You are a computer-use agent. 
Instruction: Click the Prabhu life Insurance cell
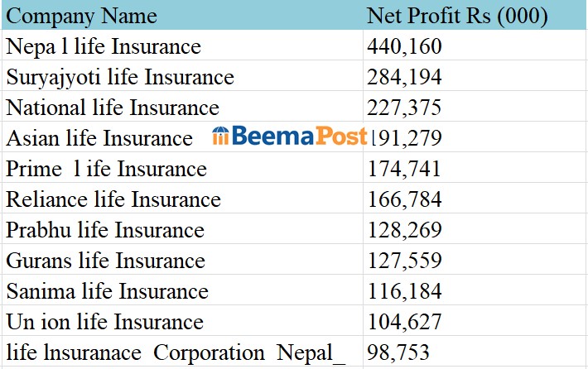(x=105, y=230)
